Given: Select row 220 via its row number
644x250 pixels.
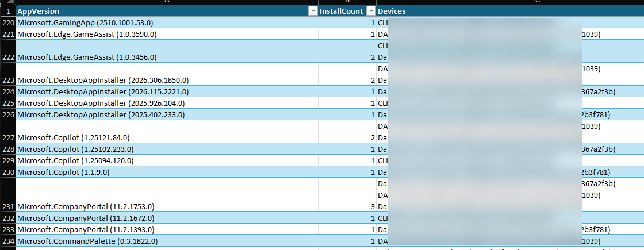Looking at the screenshot, I should [x=8, y=22].
